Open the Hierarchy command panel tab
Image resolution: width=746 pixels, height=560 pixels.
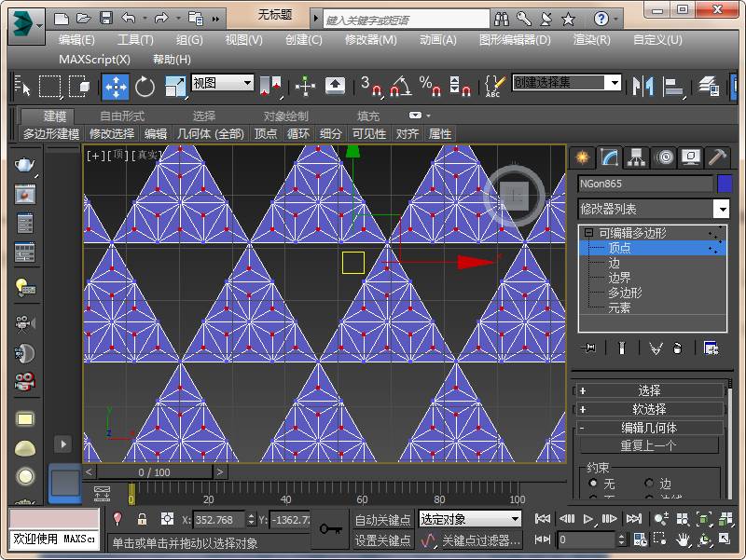[x=637, y=157]
